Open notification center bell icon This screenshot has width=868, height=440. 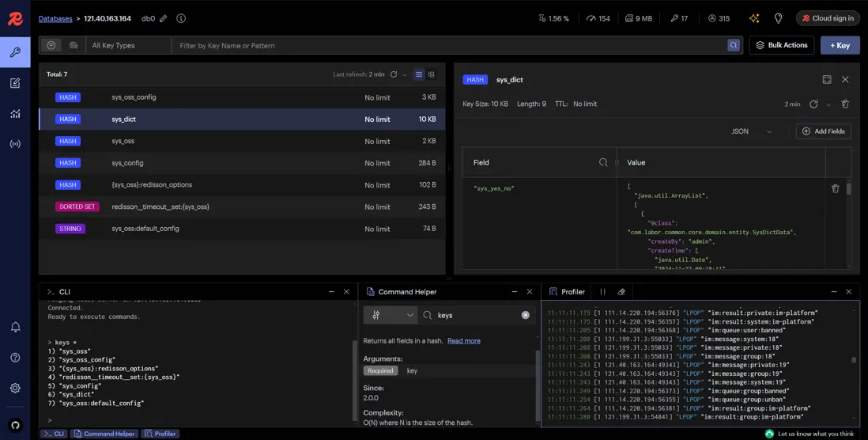pos(15,327)
